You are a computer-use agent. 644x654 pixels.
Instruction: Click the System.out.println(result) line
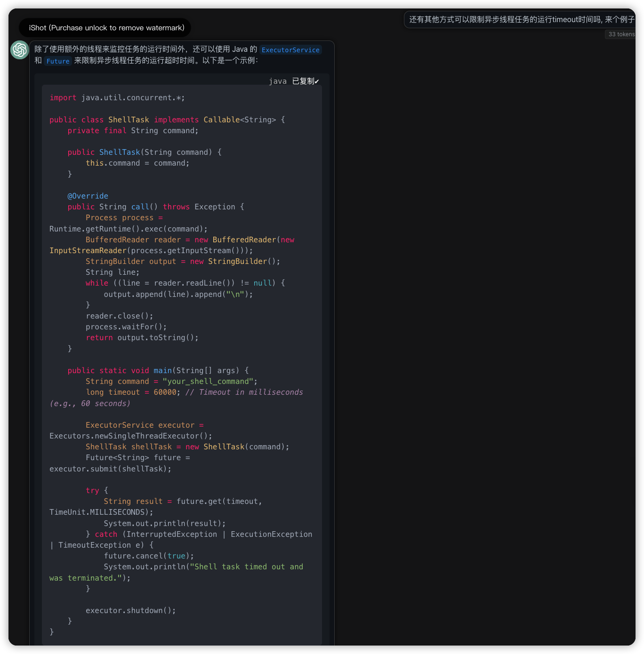tap(164, 523)
